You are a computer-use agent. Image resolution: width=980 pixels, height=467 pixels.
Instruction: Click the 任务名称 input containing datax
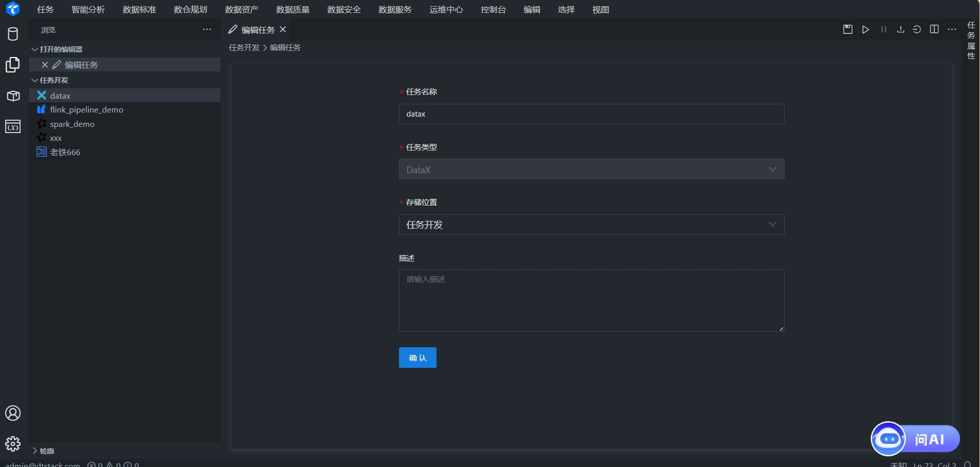[x=591, y=114]
